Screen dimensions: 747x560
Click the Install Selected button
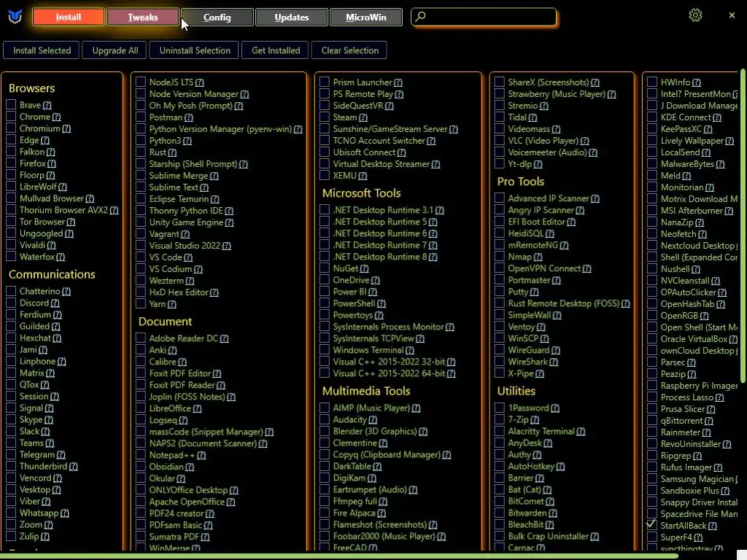click(x=42, y=50)
